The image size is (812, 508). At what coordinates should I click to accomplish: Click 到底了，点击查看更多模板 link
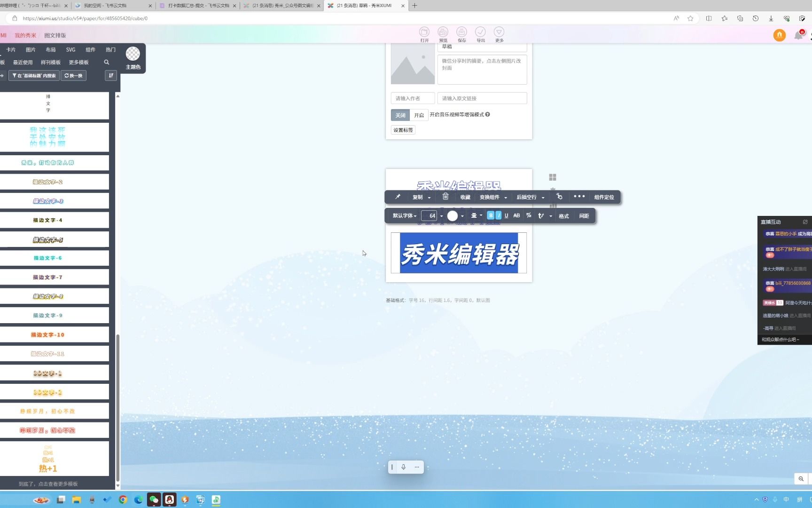(48, 484)
